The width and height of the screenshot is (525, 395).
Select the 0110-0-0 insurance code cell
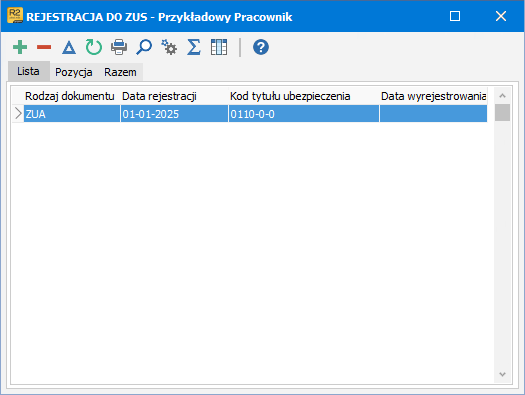(304, 114)
